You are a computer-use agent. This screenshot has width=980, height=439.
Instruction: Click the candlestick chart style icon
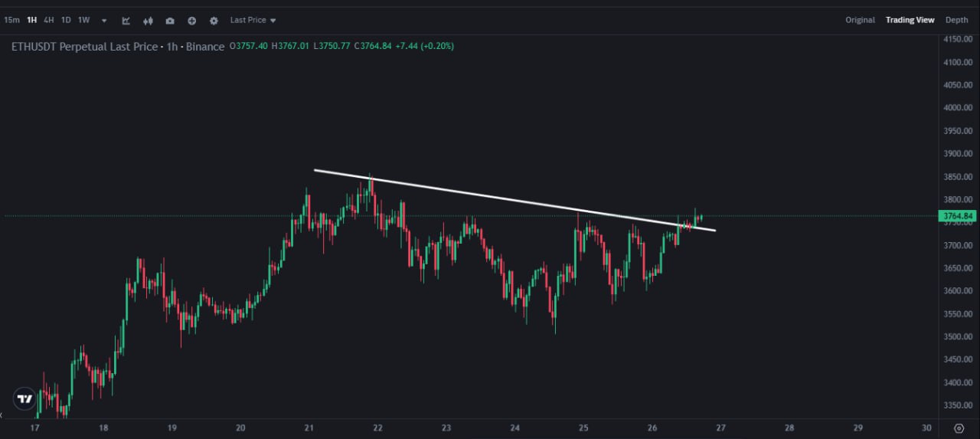[x=149, y=21]
